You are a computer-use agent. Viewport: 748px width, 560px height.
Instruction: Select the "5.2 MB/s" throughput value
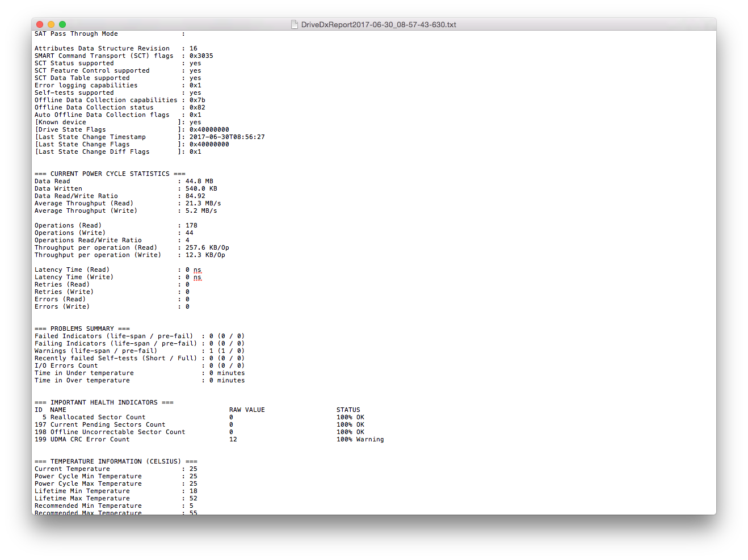coord(201,211)
